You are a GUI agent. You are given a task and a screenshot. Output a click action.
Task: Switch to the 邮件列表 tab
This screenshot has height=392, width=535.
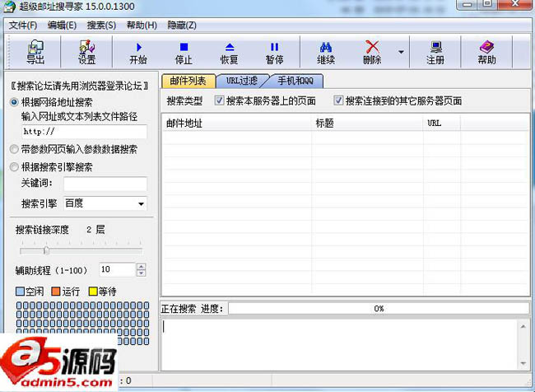(188, 81)
